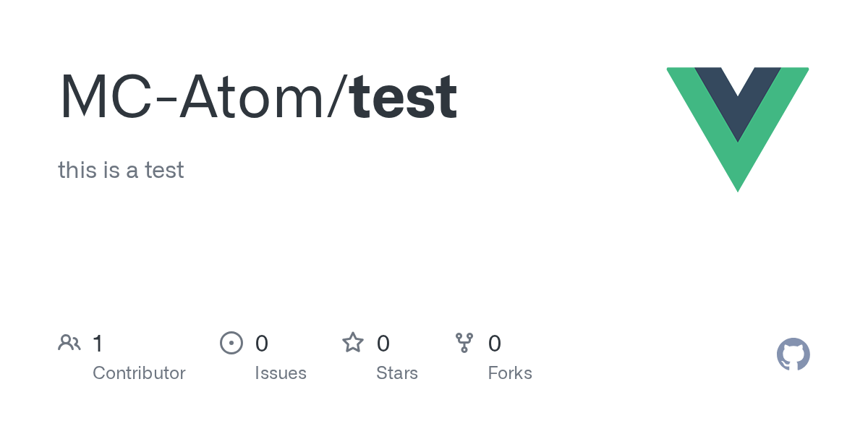868x434 pixels.
Task: Click the zero count above Forks
Action: [495, 344]
